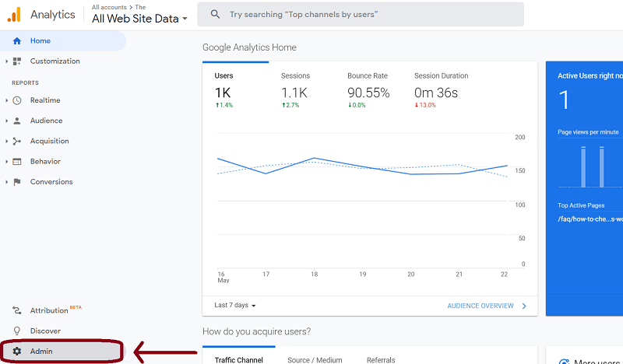Open Admin via the gear icon
The width and height of the screenshot is (623, 364).
[17, 352]
